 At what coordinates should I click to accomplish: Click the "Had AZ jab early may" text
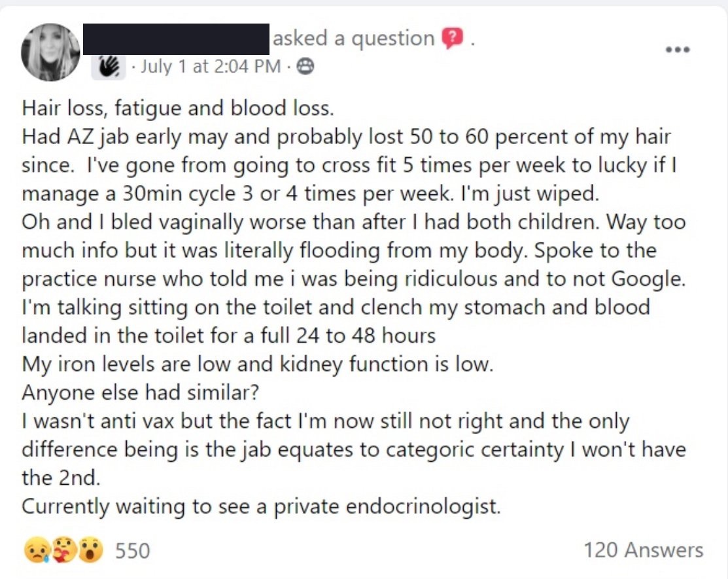(124, 137)
